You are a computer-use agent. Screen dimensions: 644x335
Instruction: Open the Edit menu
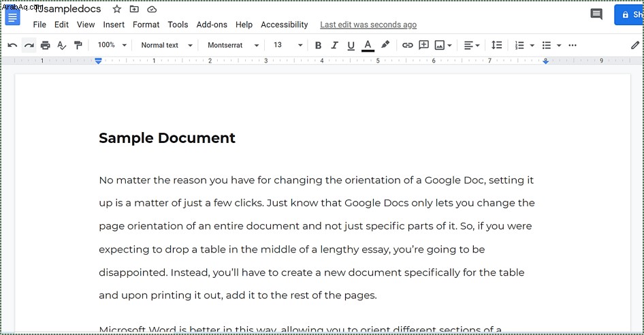coord(61,25)
